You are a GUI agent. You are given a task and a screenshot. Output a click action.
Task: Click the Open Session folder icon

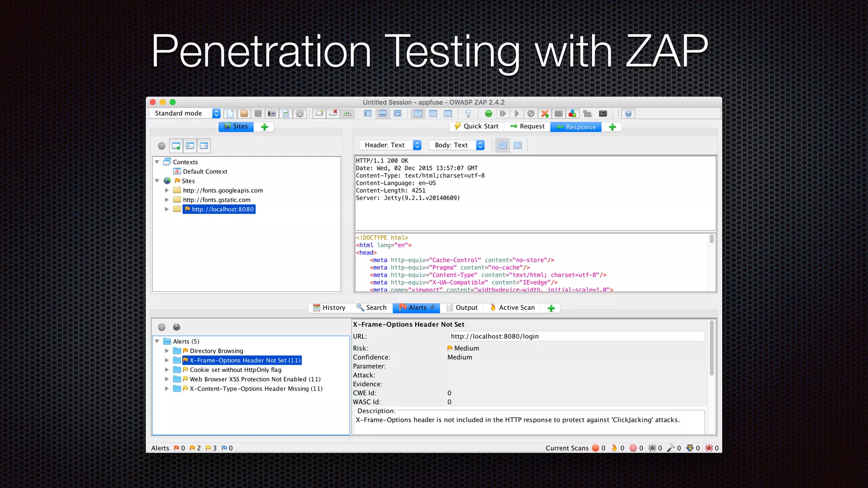[244, 114]
